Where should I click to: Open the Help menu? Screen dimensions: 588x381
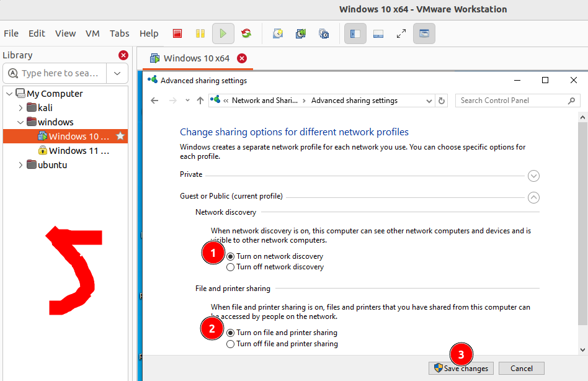click(149, 34)
